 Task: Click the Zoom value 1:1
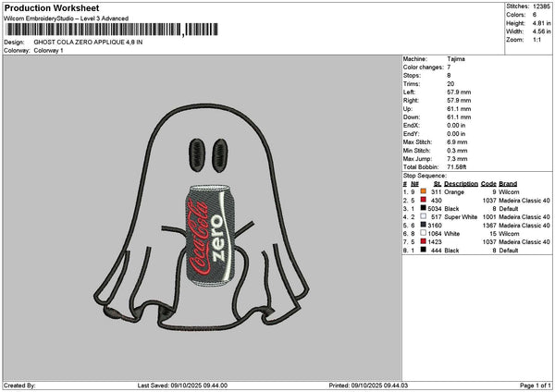coord(536,40)
